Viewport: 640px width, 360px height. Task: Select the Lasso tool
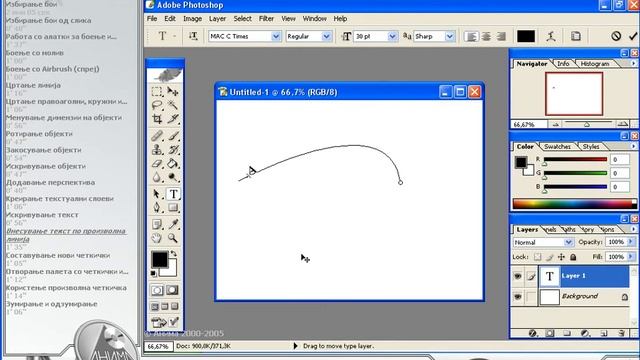[157, 105]
